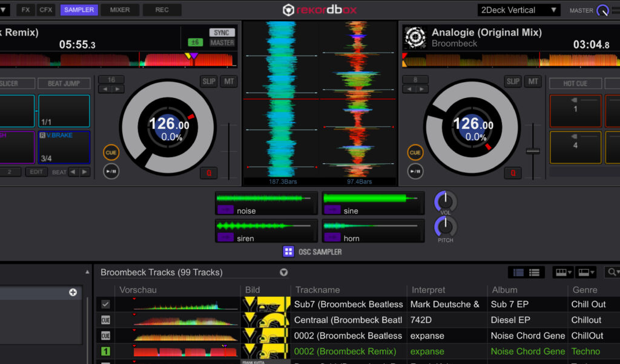
Task: Click the right arrow next to BEAT
Action: (84, 172)
